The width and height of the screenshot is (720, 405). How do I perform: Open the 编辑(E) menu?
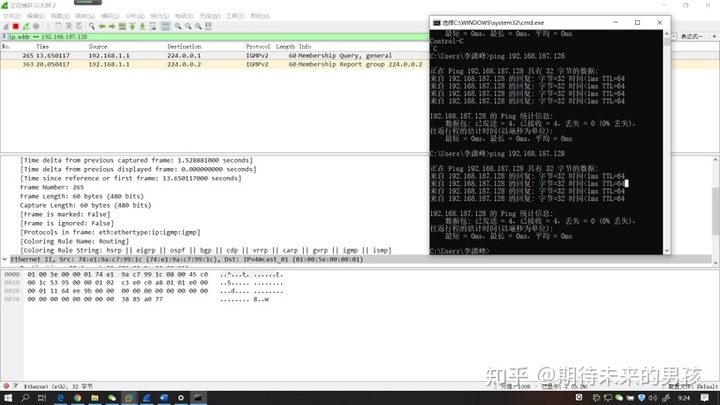(x=35, y=16)
